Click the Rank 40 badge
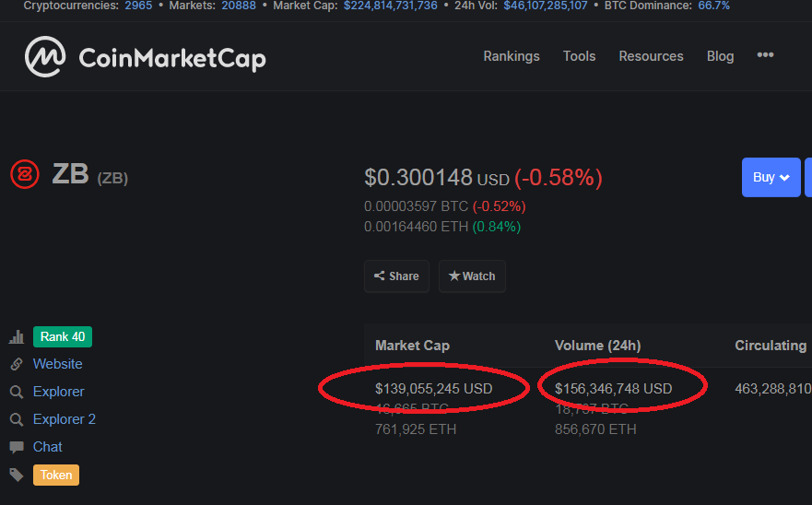 point(63,337)
